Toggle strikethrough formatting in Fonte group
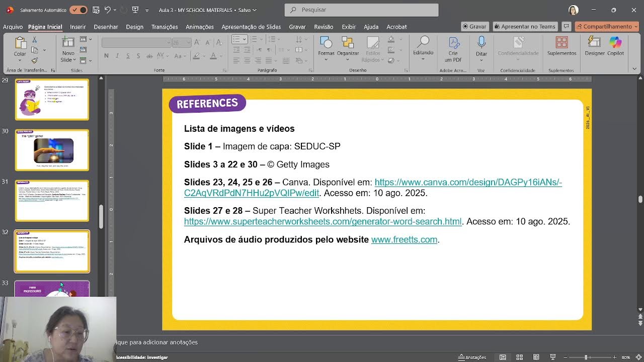 [149, 56]
